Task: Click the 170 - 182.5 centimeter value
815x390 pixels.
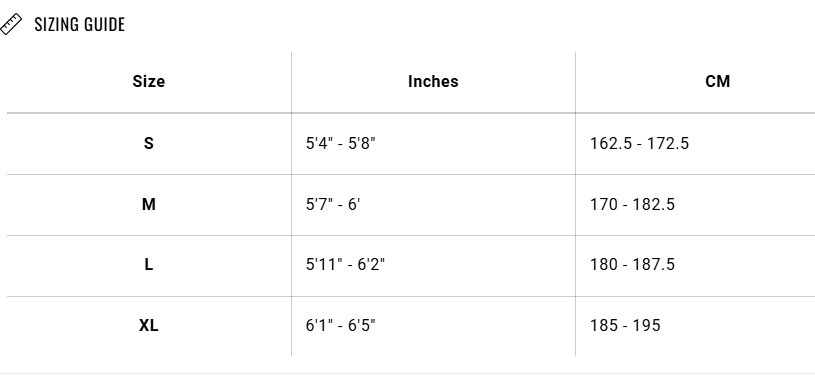Action: click(633, 204)
